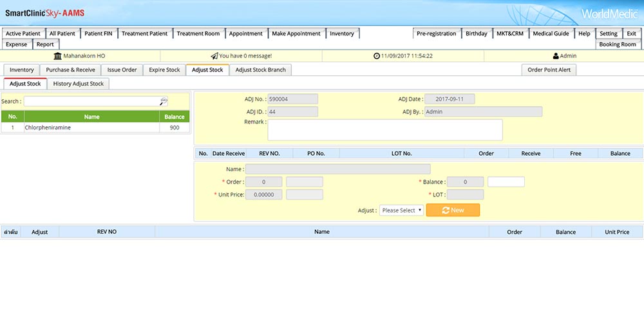Viewport: 644px width, 311px height.
Task: Click the clock icon beside date
Action: (377, 56)
